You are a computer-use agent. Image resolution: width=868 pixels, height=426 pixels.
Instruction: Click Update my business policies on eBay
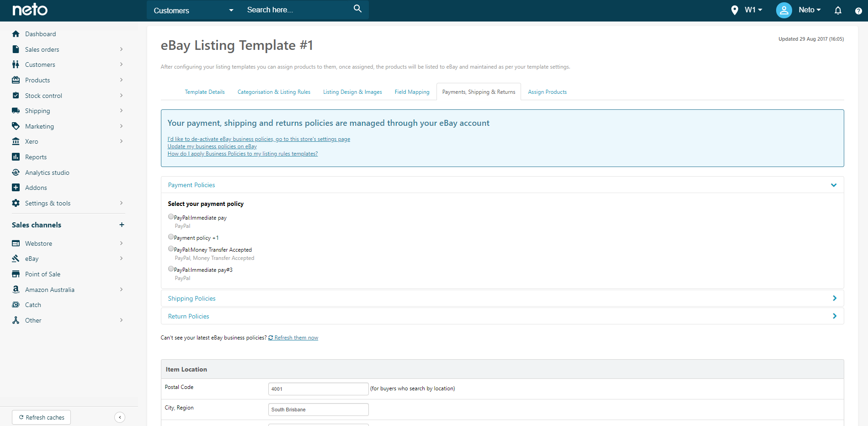click(x=212, y=146)
